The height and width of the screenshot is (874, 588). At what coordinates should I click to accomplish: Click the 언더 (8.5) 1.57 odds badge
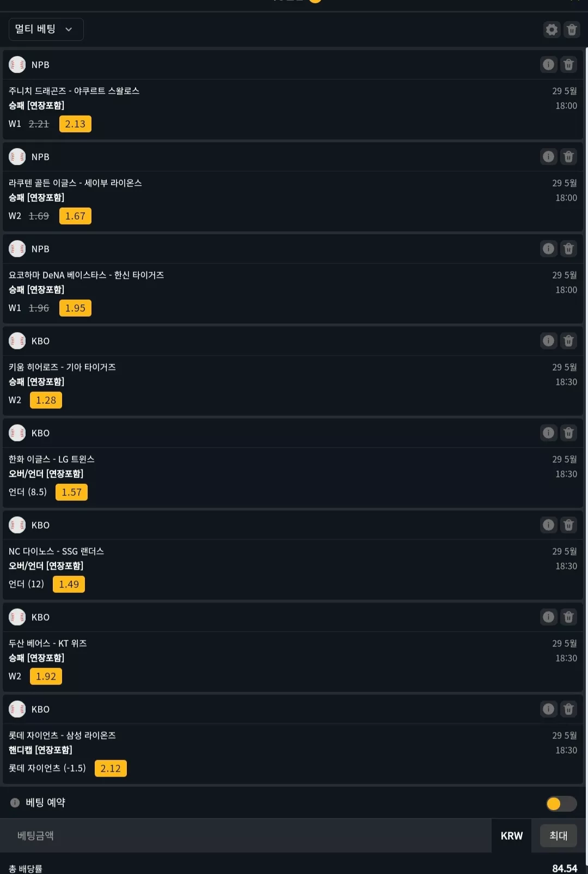point(71,492)
